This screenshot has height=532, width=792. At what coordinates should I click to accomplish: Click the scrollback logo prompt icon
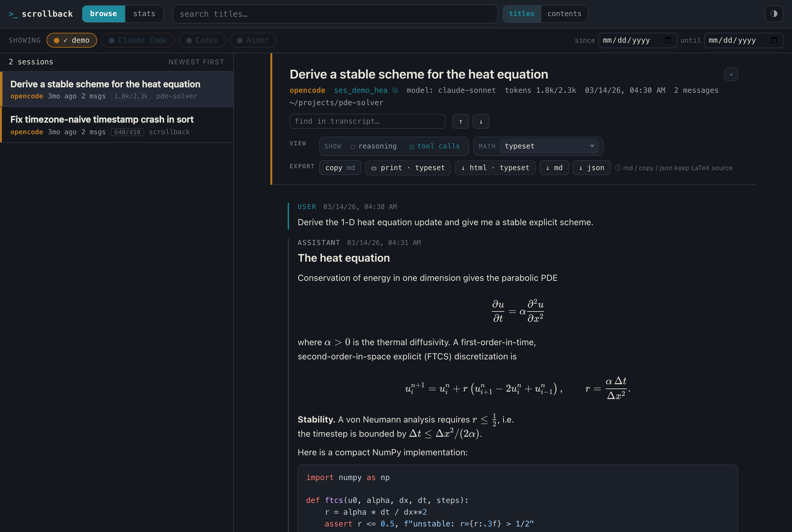click(13, 14)
